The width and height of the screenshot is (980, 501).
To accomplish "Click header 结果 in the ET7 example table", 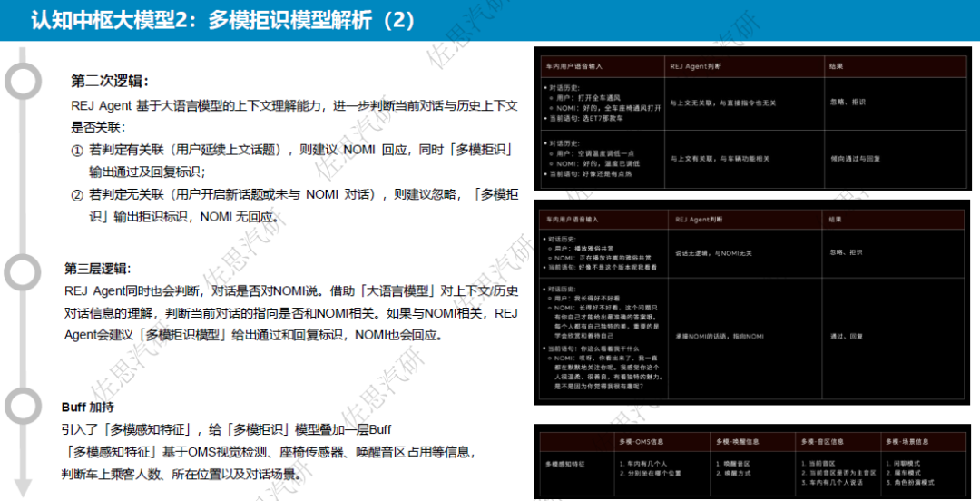I will pyautogui.click(x=837, y=66).
